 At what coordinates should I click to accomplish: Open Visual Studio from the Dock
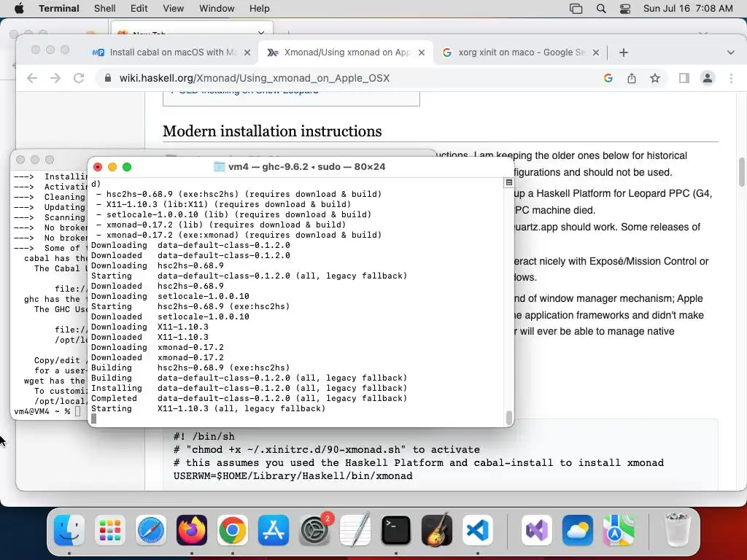(x=537, y=530)
